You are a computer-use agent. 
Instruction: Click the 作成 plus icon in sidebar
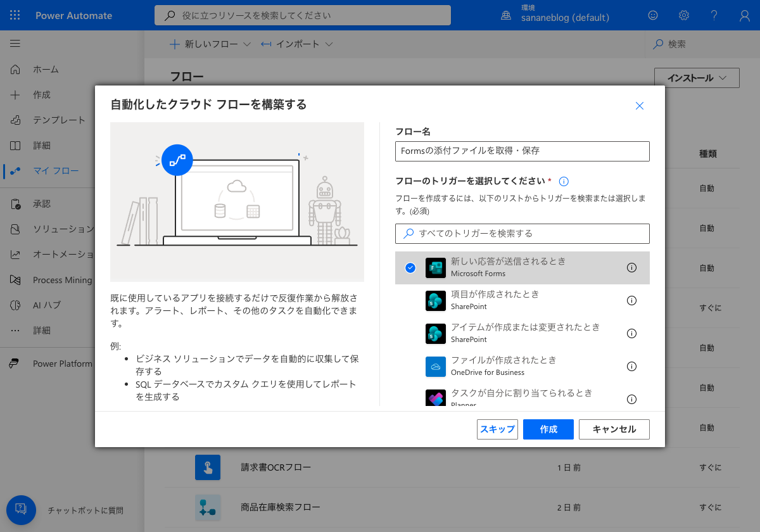[x=15, y=94]
